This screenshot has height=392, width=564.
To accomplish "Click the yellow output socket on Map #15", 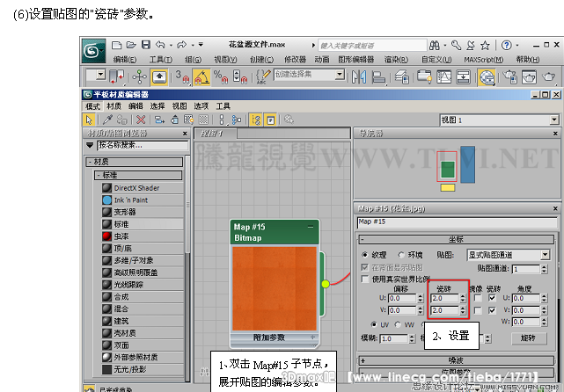I will [326, 284].
